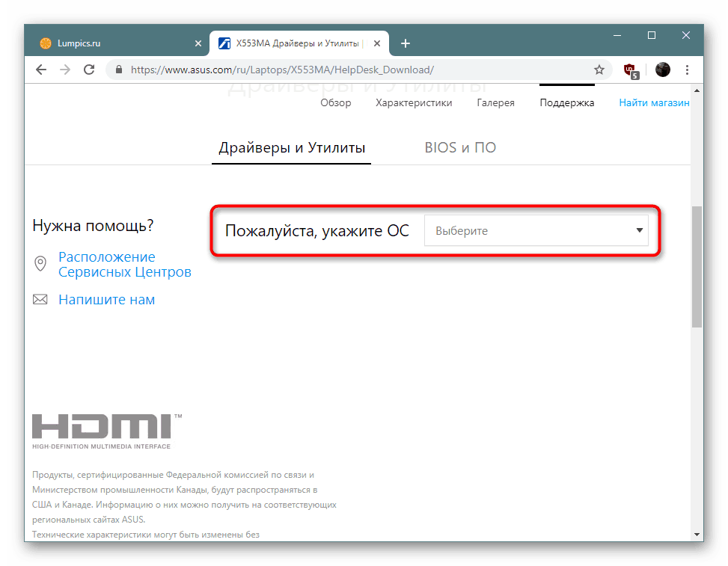Reload the current page

coord(89,70)
